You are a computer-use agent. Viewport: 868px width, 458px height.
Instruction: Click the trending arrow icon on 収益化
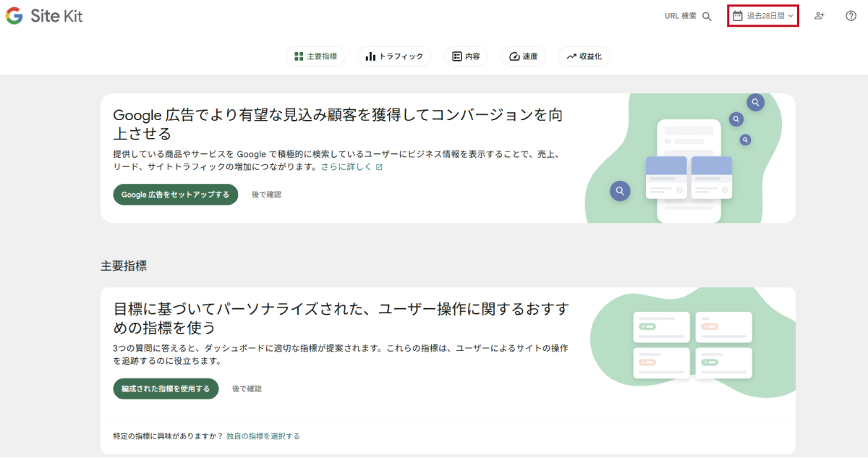(x=571, y=56)
